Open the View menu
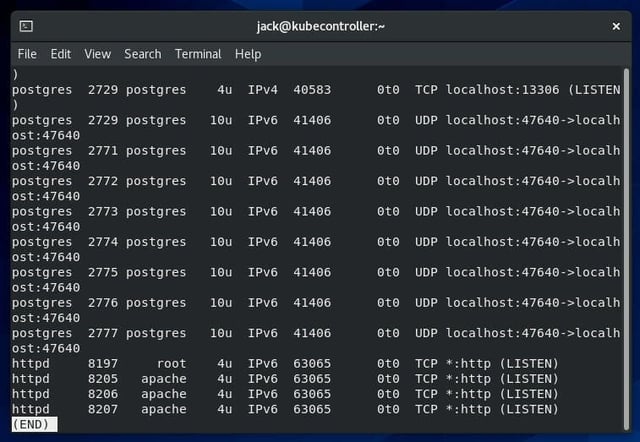 coord(98,54)
